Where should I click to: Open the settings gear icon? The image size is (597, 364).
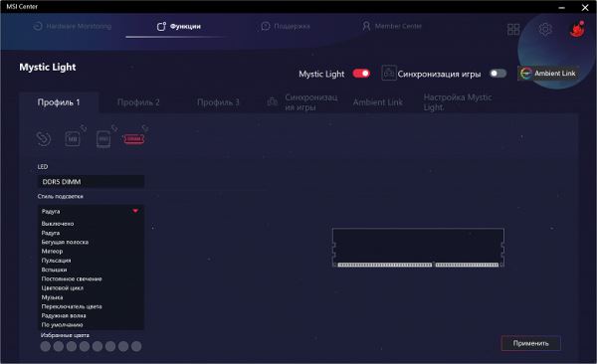pos(545,29)
